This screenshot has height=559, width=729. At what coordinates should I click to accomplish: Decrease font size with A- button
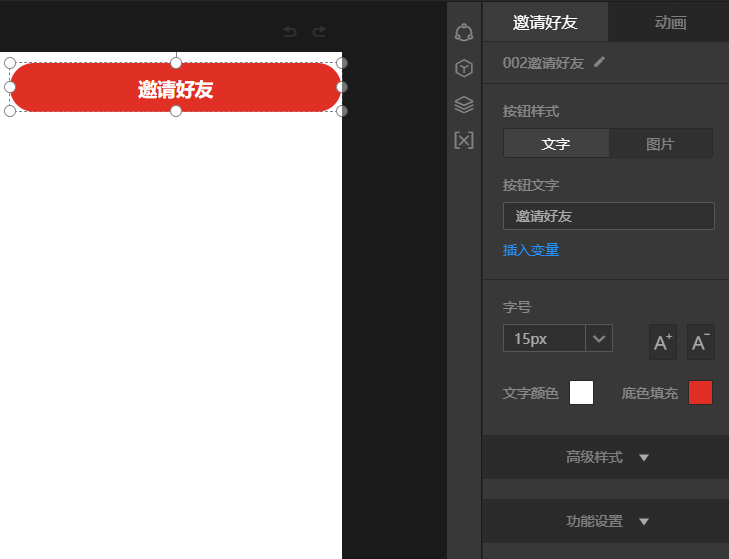click(701, 342)
